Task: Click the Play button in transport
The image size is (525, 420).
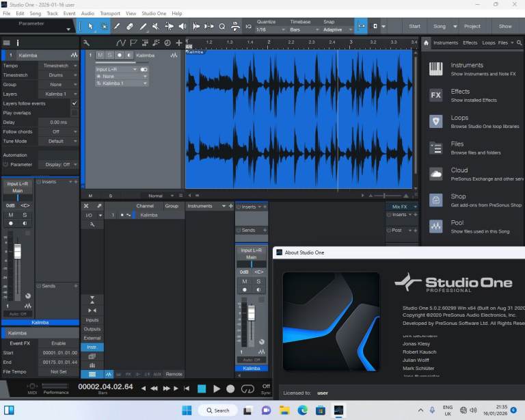Action: [x=216, y=389]
